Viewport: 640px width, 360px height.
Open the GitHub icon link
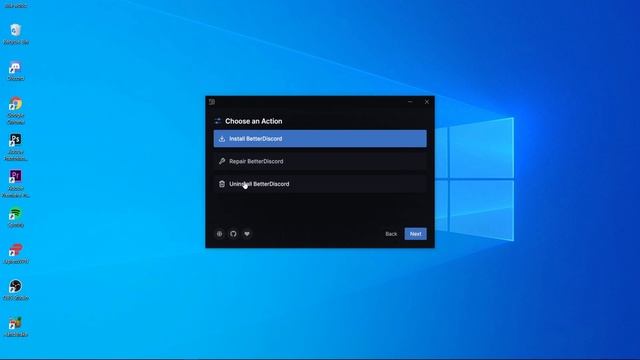pyautogui.click(x=233, y=234)
